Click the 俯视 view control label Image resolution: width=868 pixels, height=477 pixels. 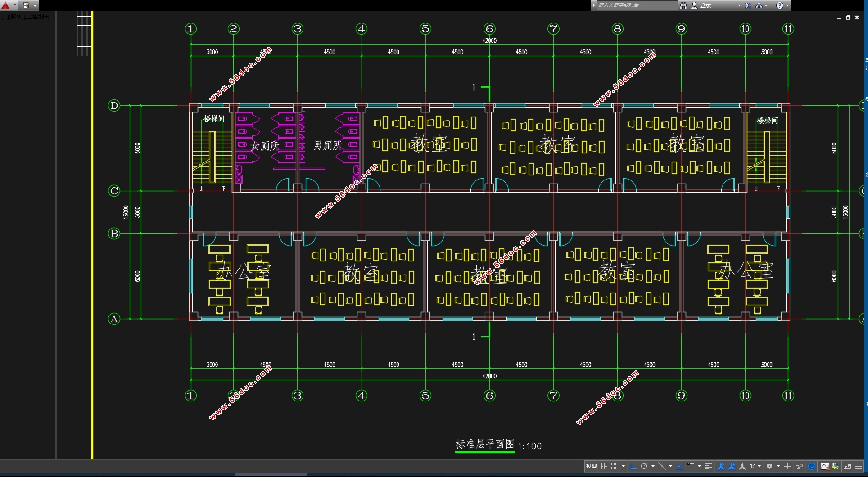tap(16, 17)
